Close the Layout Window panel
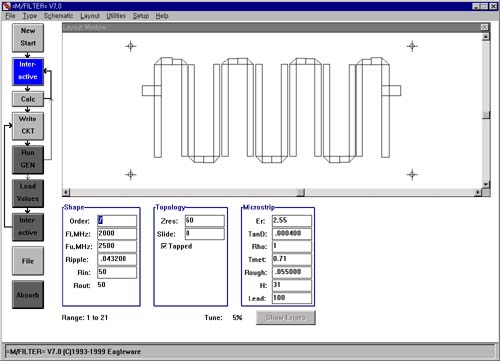This screenshot has height=361, width=500. [x=484, y=27]
